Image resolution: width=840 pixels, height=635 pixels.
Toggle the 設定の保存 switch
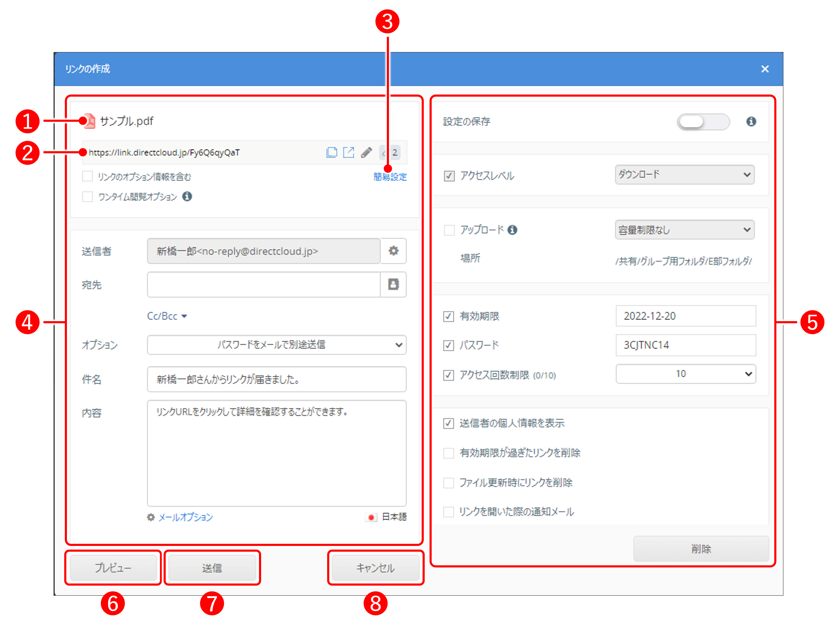[x=703, y=122]
